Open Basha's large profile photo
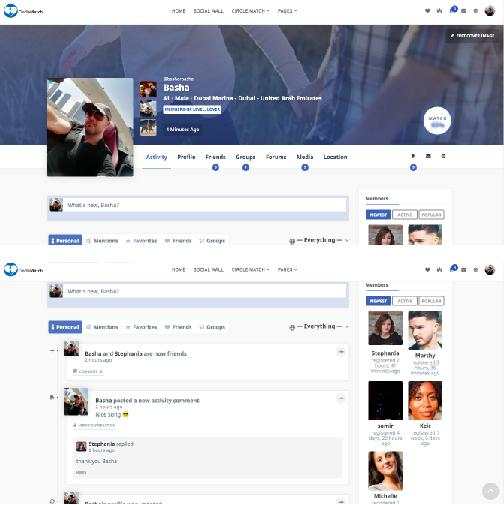 [x=90, y=127]
